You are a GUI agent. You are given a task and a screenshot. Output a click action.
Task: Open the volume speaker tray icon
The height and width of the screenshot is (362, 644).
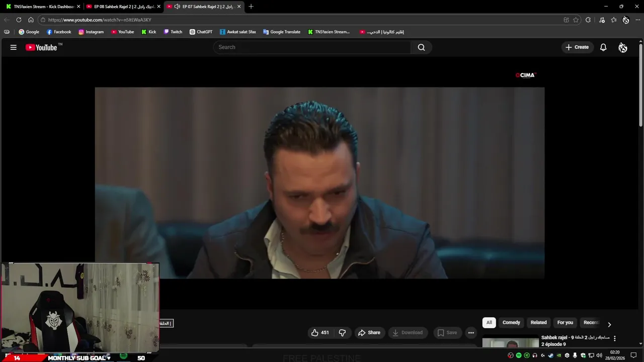(599, 355)
